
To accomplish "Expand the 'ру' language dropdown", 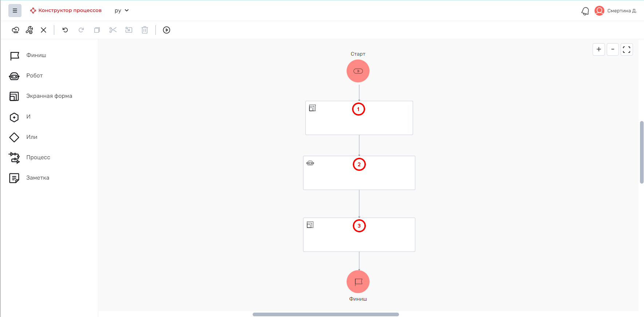I will (122, 11).
